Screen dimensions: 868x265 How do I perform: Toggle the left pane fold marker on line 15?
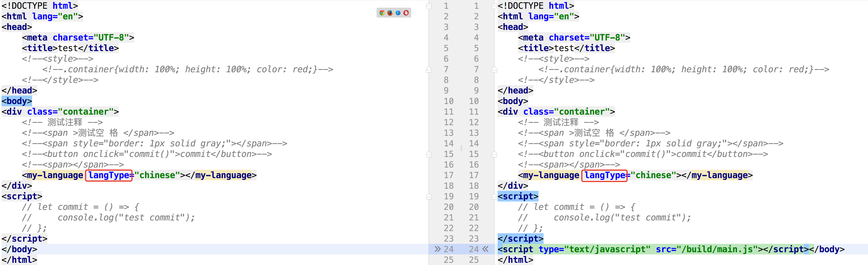coord(429,154)
